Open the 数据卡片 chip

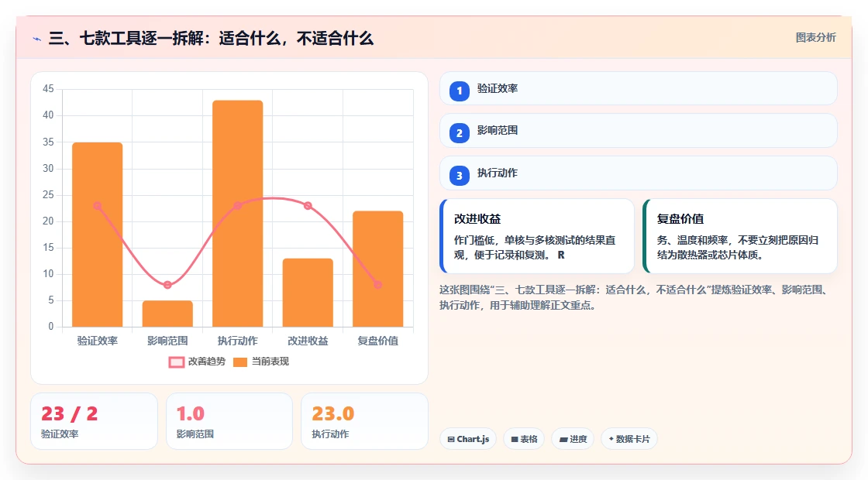(629, 439)
